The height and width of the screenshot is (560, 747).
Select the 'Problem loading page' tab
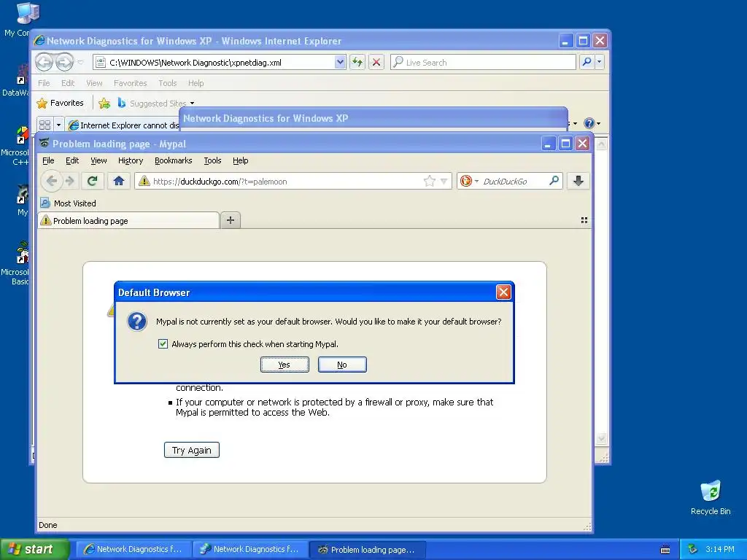[128, 220]
